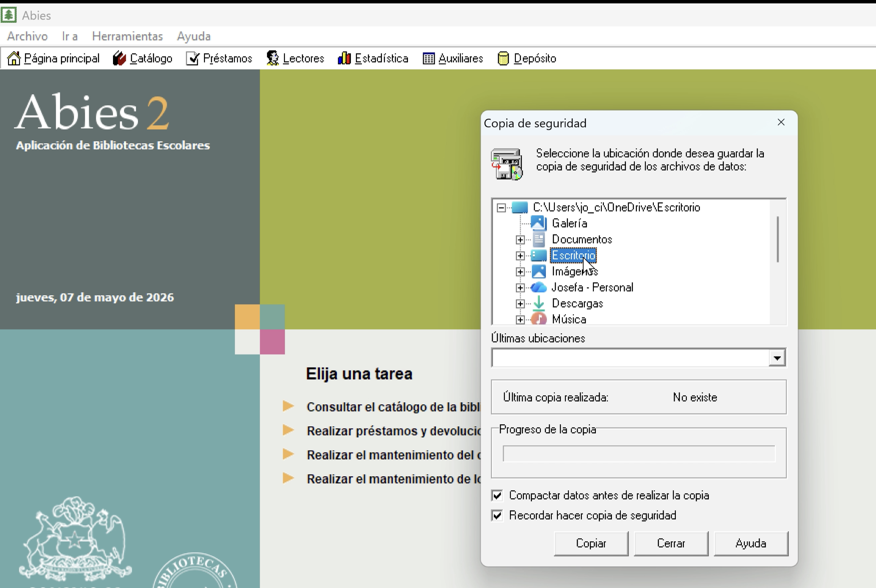
Task: Expand the Imágenes tree node
Action: click(521, 272)
